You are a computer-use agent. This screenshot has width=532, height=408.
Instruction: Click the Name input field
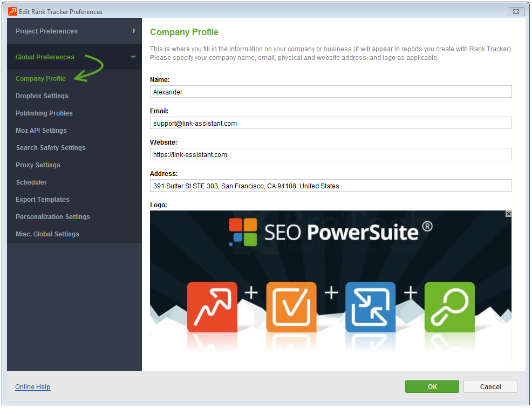(331, 92)
